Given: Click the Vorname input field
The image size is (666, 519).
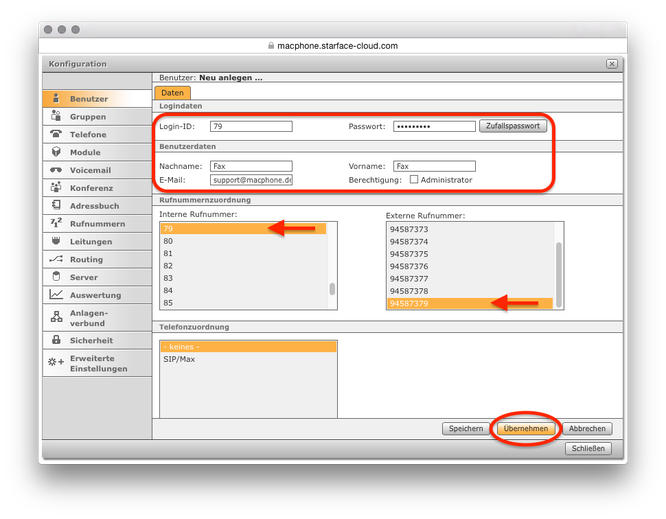Looking at the screenshot, I should pyautogui.click(x=434, y=166).
